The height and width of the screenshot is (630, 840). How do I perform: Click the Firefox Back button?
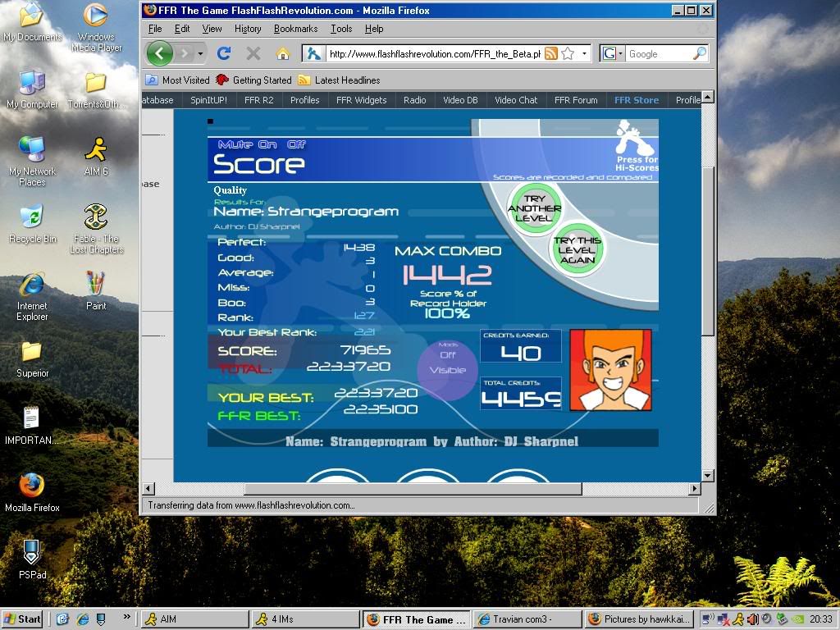pos(159,54)
